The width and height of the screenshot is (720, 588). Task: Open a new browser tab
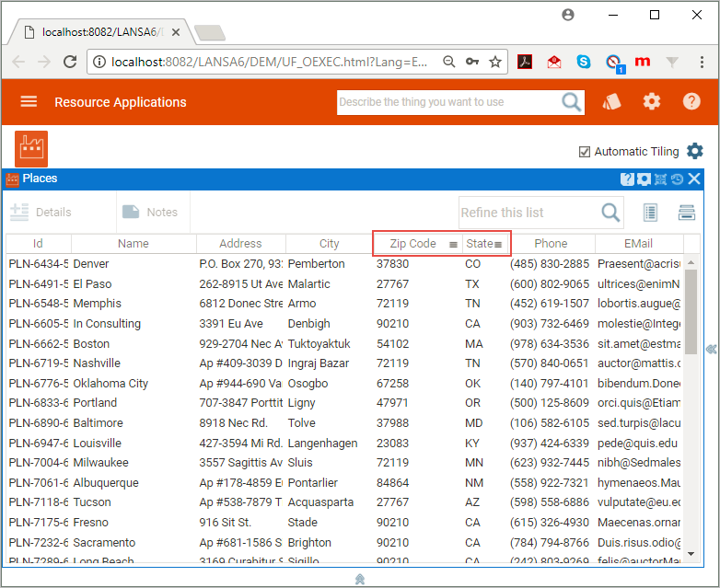(209, 32)
